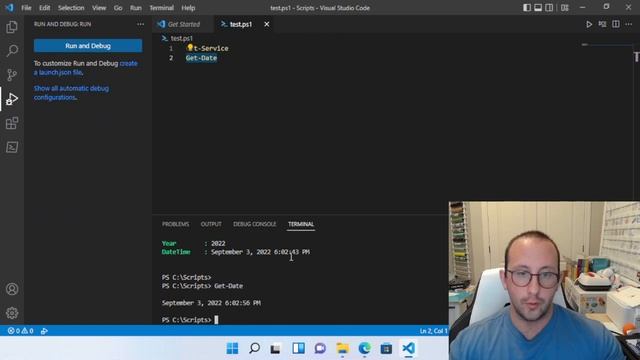The height and width of the screenshot is (360, 640).
Task: Open Widgets on the taskbar
Action: click(x=298, y=348)
